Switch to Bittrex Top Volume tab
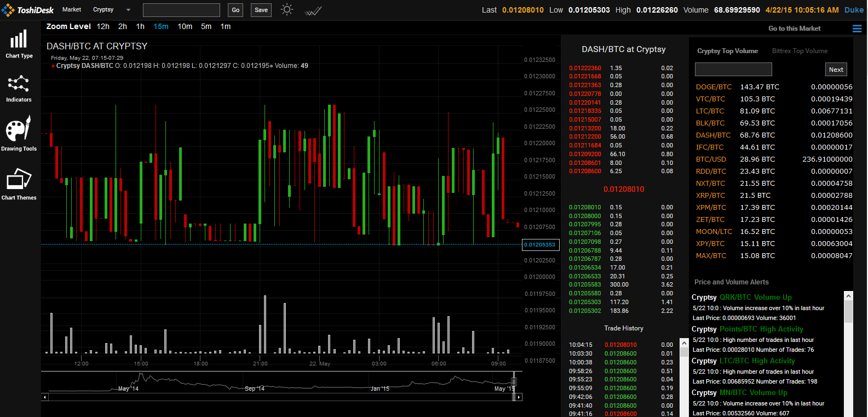This screenshot has height=417, width=868. click(x=800, y=51)
